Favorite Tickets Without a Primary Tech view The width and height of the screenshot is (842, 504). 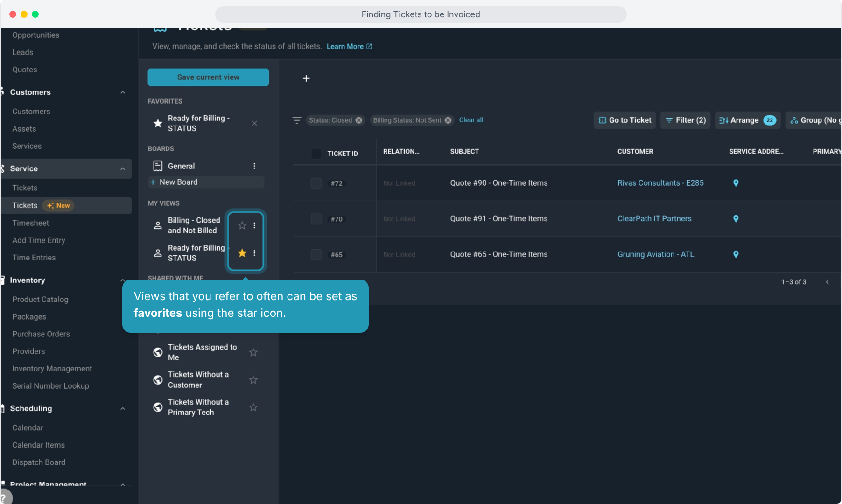tap(253, 407)
